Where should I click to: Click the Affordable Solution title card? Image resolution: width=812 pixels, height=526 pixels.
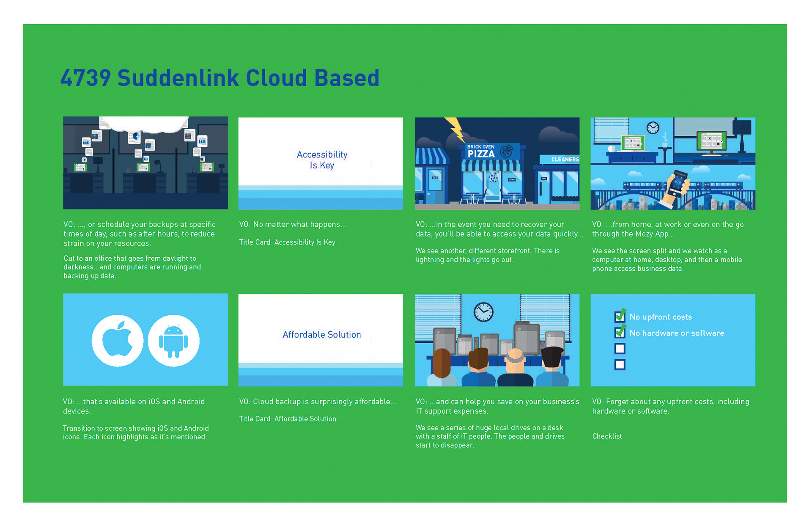(321, 335)
